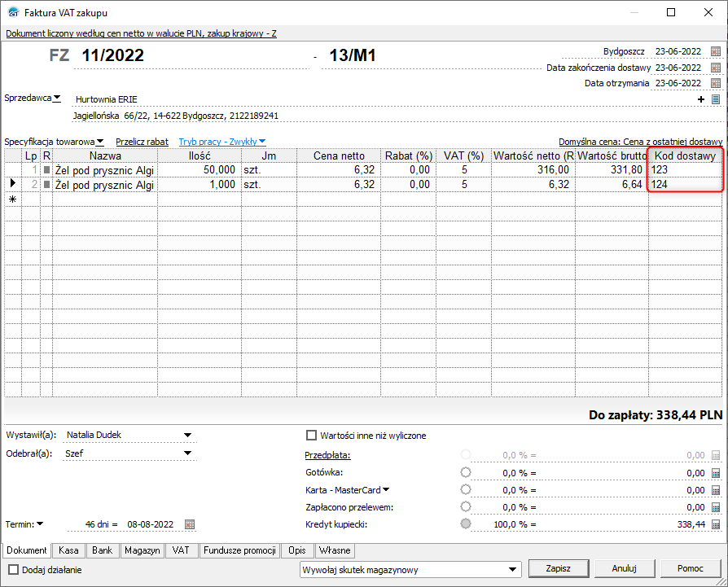The height and width of the screenshot is (587, 728).
Task: Switch to the Kasa tab
Action: 68,550
